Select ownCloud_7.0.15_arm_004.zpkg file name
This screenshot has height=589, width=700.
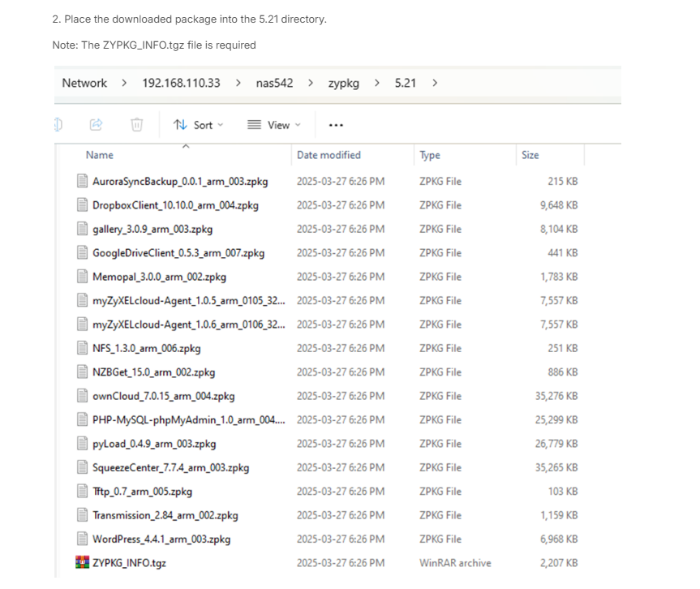click(163, 396)
